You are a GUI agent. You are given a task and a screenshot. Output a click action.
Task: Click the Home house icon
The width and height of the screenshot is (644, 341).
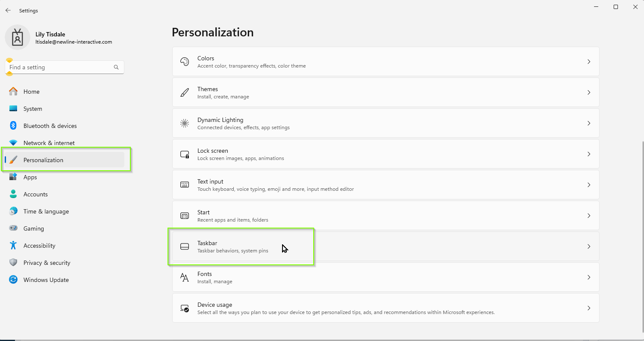point(13,92)
